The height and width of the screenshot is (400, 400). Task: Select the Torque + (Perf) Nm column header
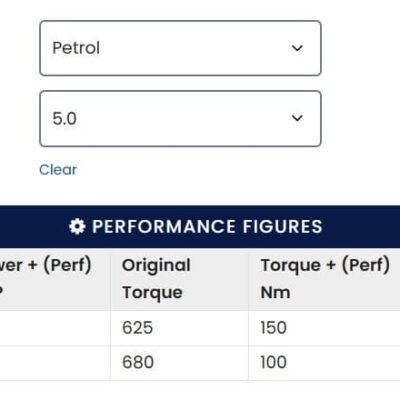pyautogui.click(x=324, y=279)
